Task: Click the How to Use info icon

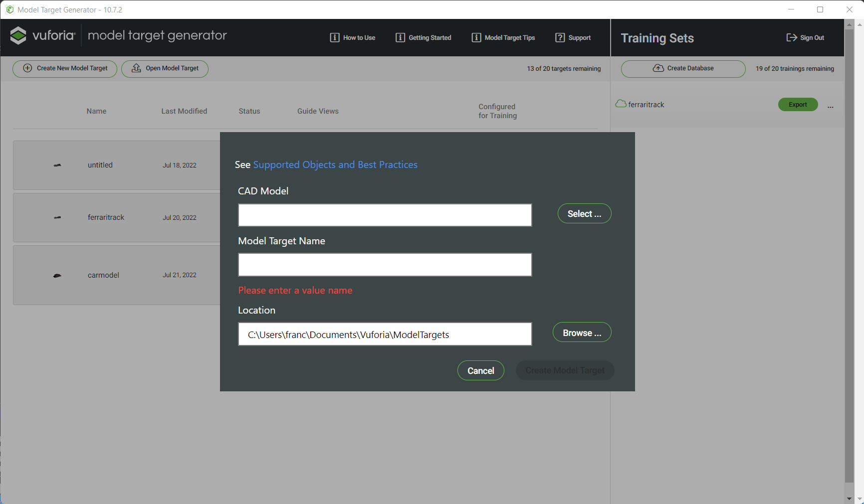Action: [335, 38]
